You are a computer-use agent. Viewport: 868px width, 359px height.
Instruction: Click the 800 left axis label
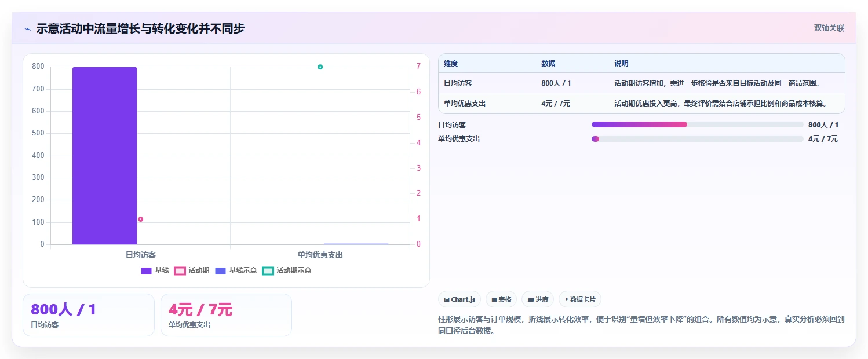point(38,67)
